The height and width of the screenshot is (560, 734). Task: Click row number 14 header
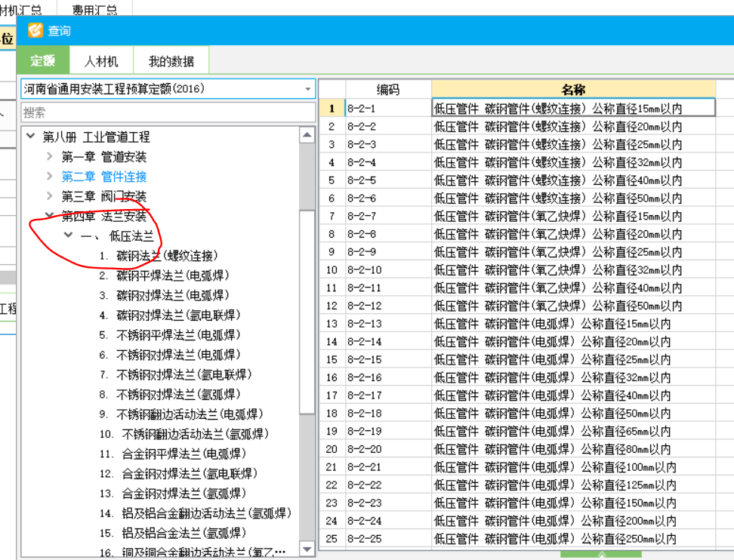point(332,342)
